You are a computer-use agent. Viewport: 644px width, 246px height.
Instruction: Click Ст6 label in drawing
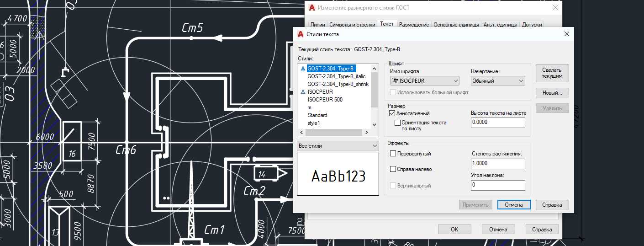(x=126, y=150)
